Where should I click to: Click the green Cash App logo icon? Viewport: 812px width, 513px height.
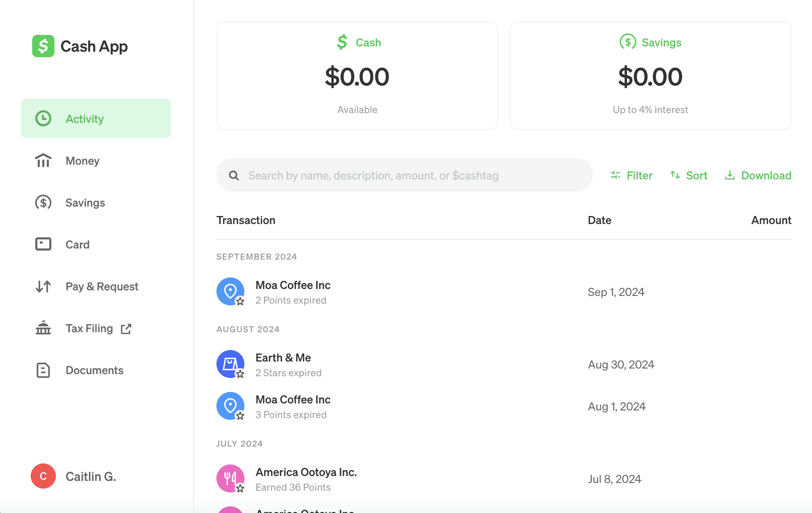point(43,46)
